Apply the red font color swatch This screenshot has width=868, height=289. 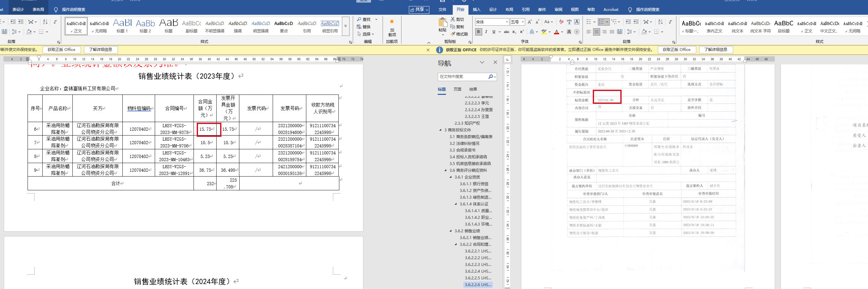(x=556, y=32)
